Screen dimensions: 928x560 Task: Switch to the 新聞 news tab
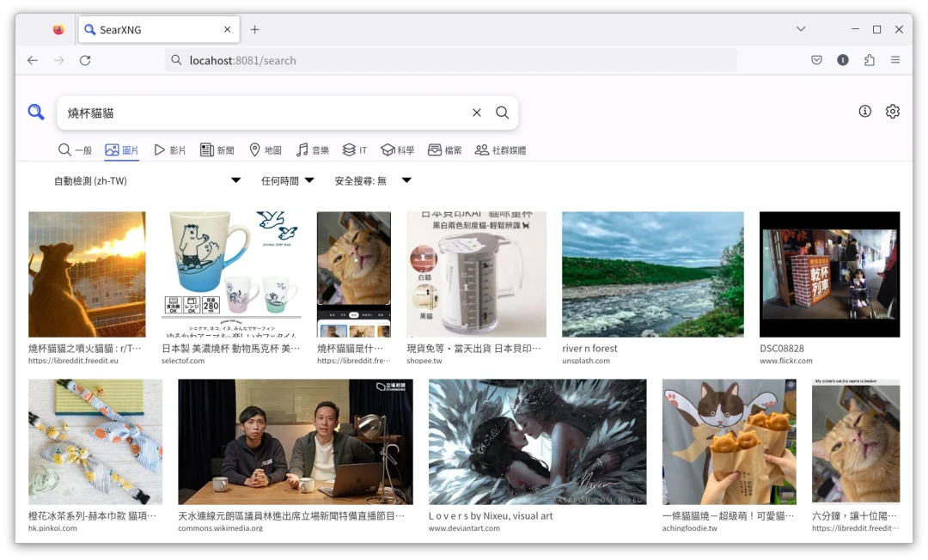pyautogui.click(x=217, y=150)
